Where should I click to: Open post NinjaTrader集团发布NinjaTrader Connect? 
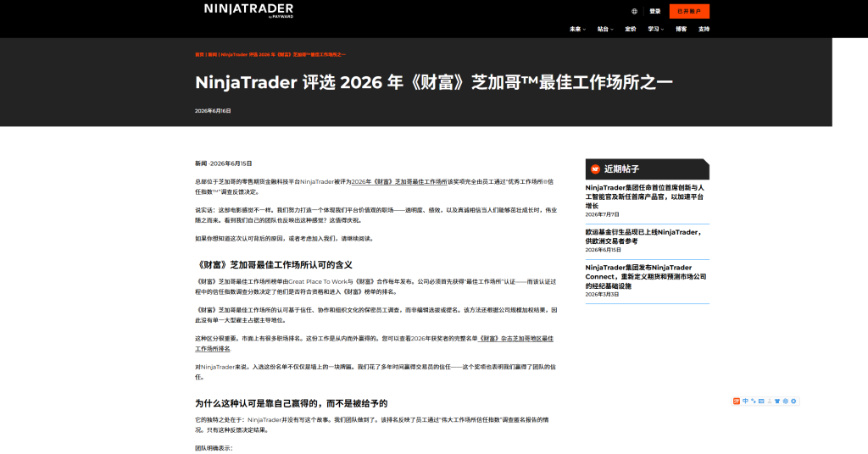coord(646,276)
